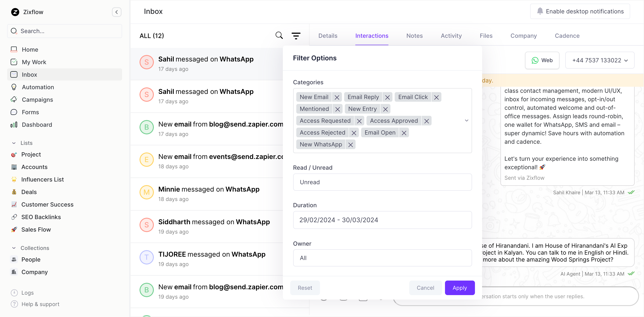Switch to the Notes tab

tap(414, 36)
